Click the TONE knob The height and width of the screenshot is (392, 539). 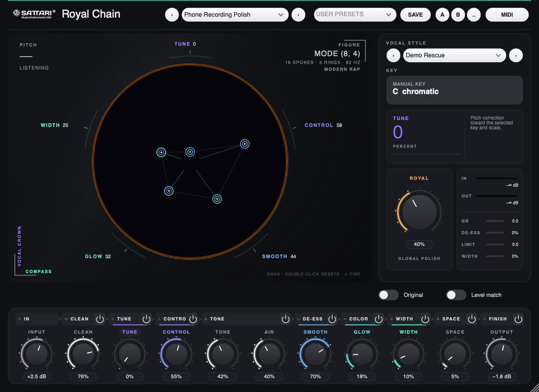pyautogui.click(x=222, y=354)
